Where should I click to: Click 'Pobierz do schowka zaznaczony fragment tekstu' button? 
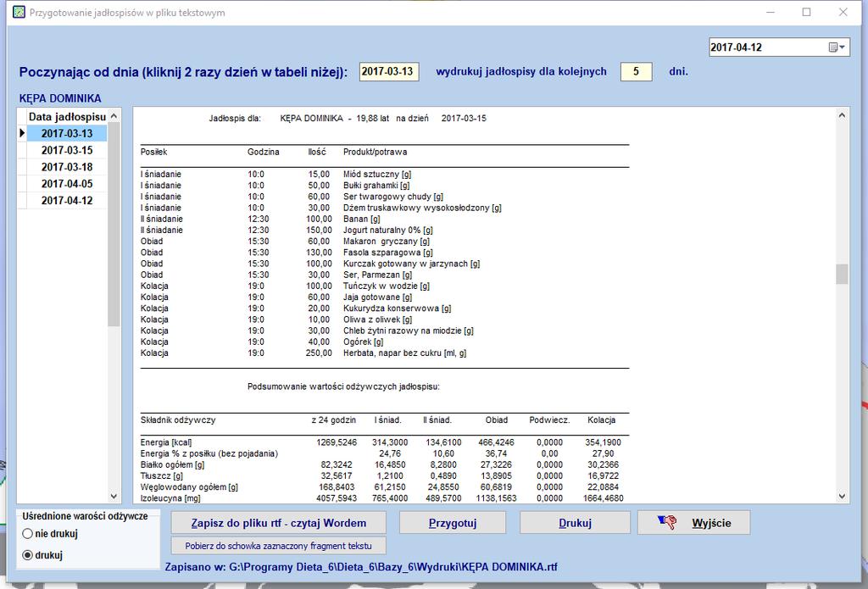[278, 546]
